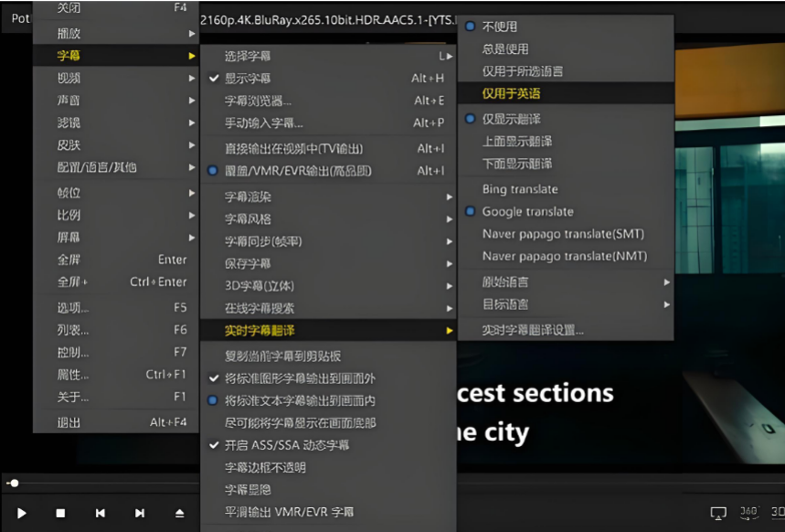Image resolution: width=785 pixels, height=532 pixels.
Task: Enable 360-degree video mode icon
Action: (x=751, y=513)
